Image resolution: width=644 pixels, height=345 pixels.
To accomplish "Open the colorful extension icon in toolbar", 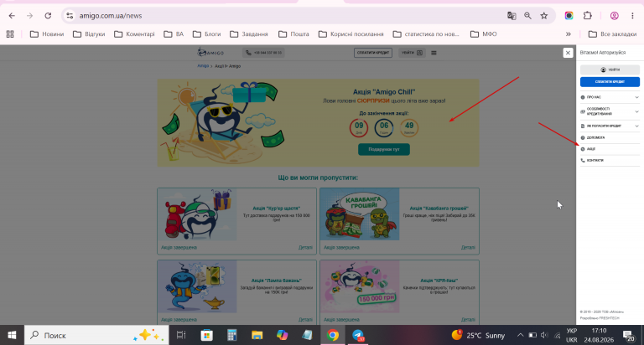I will tap(569, 16).
